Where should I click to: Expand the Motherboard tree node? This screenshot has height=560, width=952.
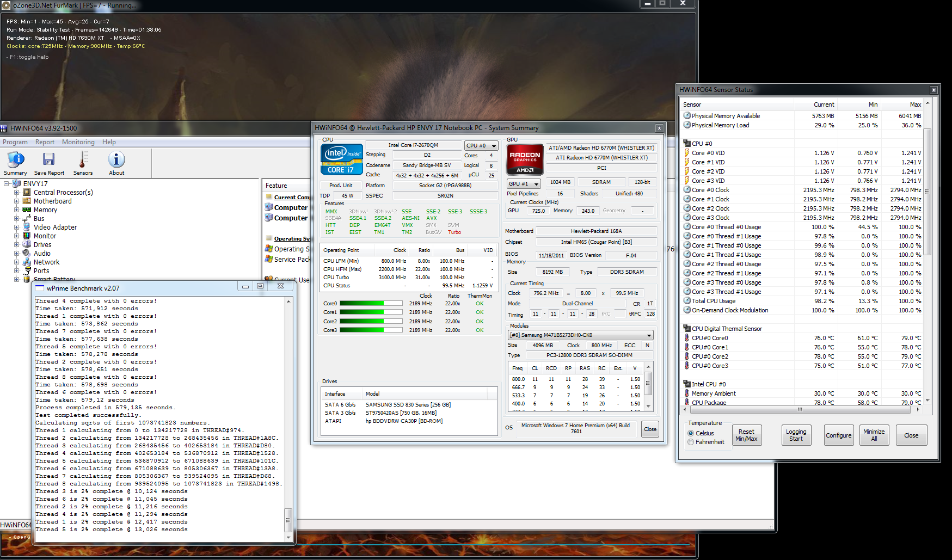(x=16, y=201)
